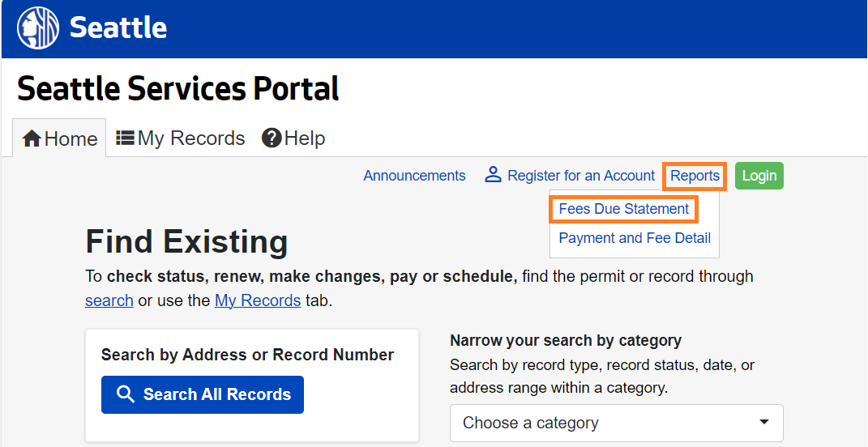Click the question mark Help icon
The height and width of the screenshot is (447, 868).
pyautogui.click(x=272, y=138)
